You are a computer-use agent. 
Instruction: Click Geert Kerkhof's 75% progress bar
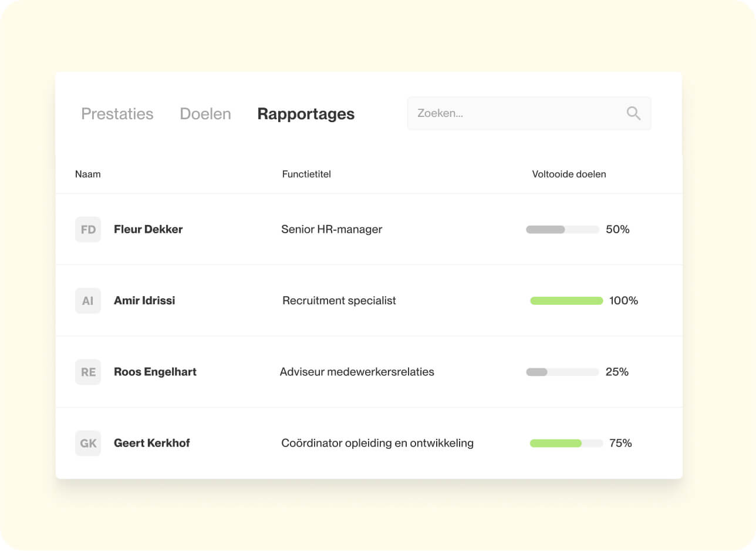566,443
